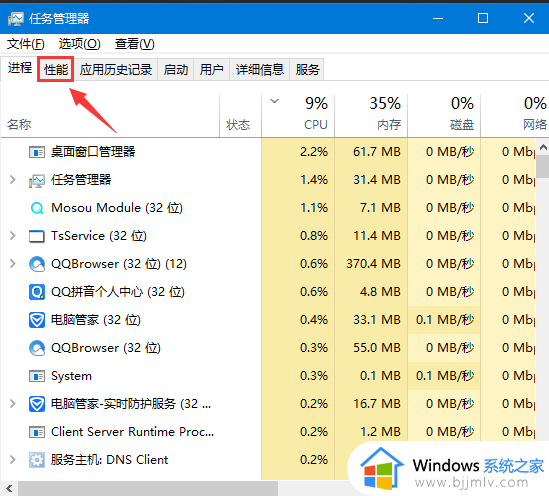The height and width of the screenshot is (496, 549).
Task: Open the 查看(V) menu
Action: tap(134, 44)
